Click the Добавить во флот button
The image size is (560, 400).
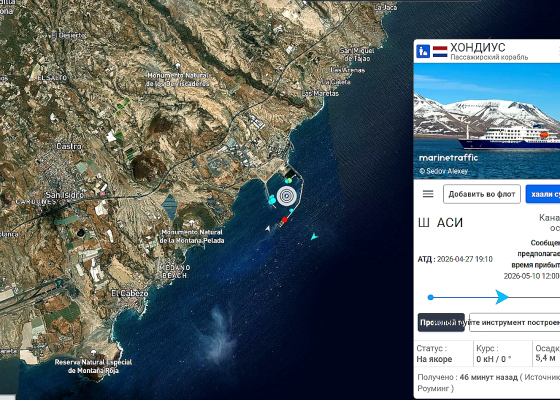[482, 194]
